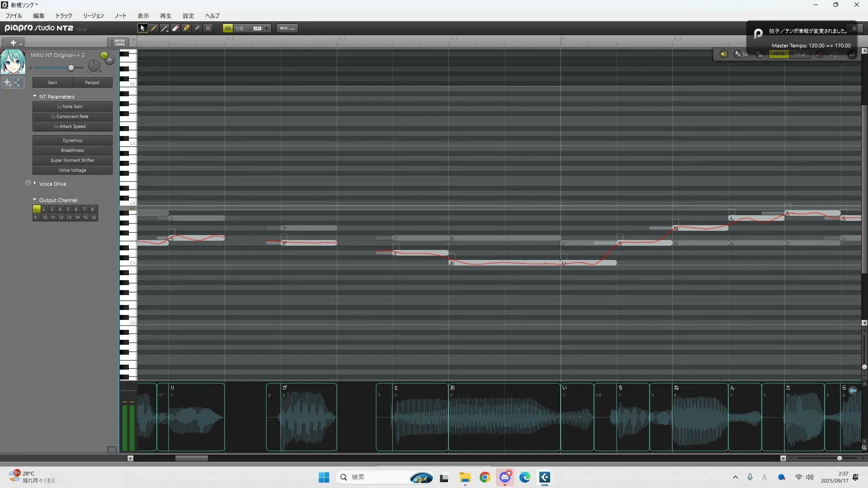Toggle the green grid snap button
Screen dimensions: 868x488
[228, 28]
